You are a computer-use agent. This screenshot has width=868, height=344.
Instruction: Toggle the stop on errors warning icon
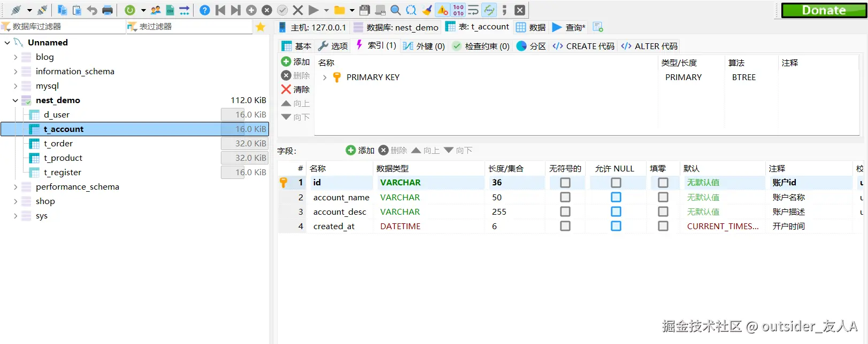pyautogui.click(x=443, y=10)
